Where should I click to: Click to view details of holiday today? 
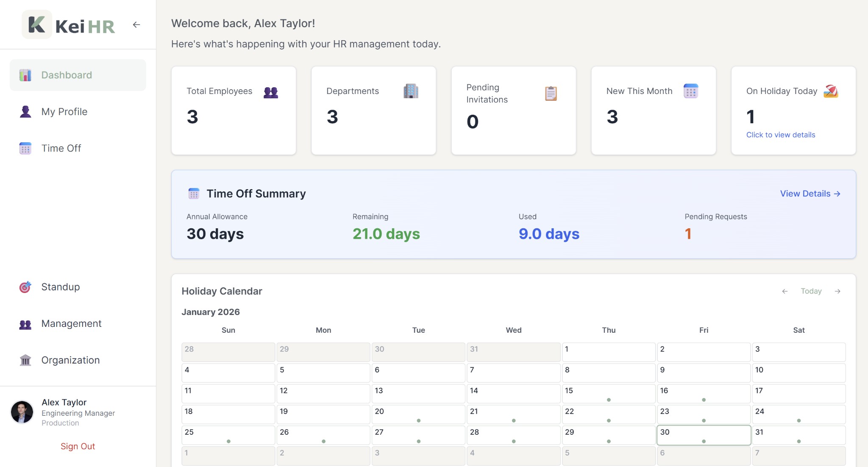(x=780, y=135)
